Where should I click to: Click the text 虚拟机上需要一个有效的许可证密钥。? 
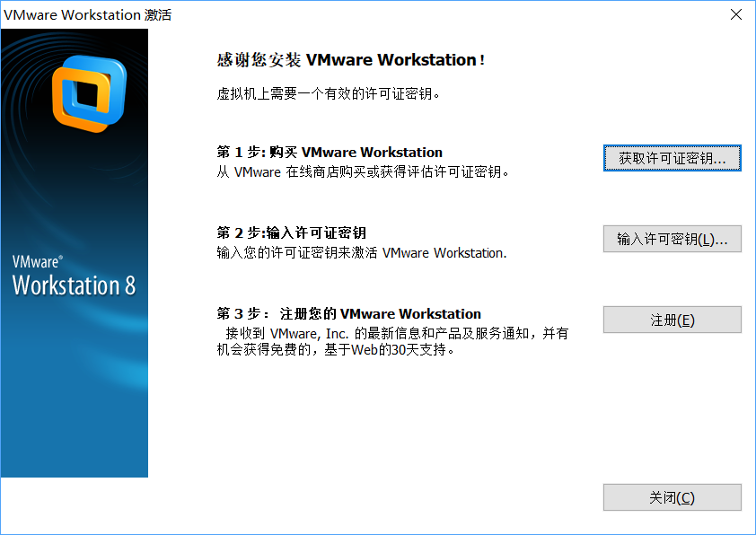coord(329,93)
